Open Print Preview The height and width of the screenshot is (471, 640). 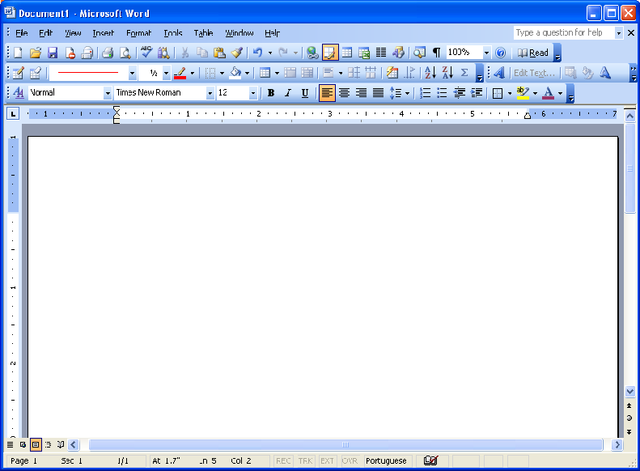(x=125, y=53)
